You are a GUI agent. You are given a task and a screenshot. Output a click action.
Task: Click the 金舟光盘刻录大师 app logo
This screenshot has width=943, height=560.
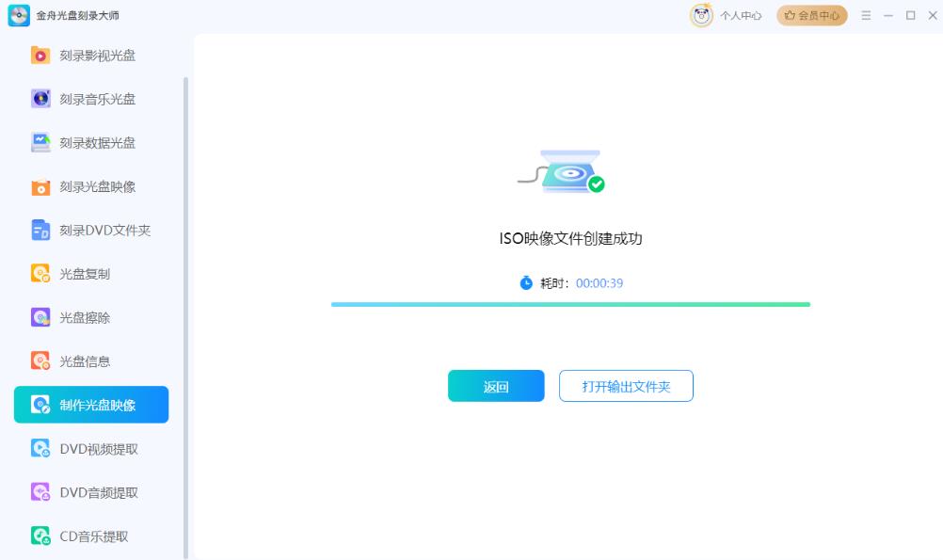tap(19, 16)
